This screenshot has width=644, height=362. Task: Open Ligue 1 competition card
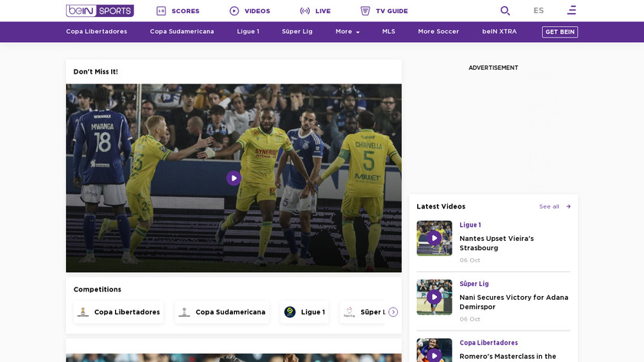[x=304, y=312]
